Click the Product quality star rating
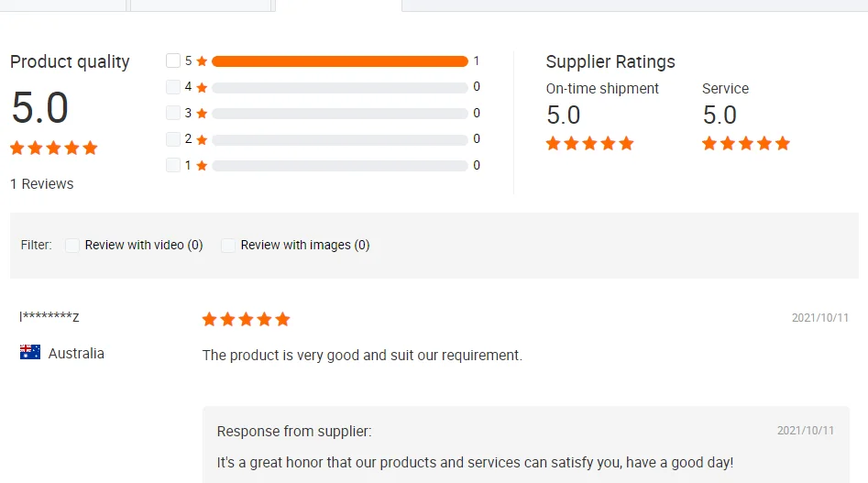The image size is (868, 483). pyautogui.click(x=53, y=148)
